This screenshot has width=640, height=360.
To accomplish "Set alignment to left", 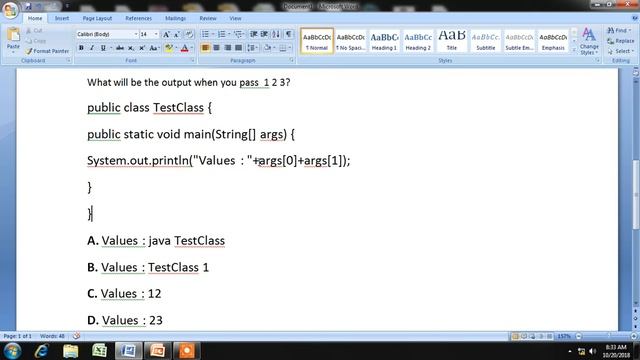I will point(205,48).
